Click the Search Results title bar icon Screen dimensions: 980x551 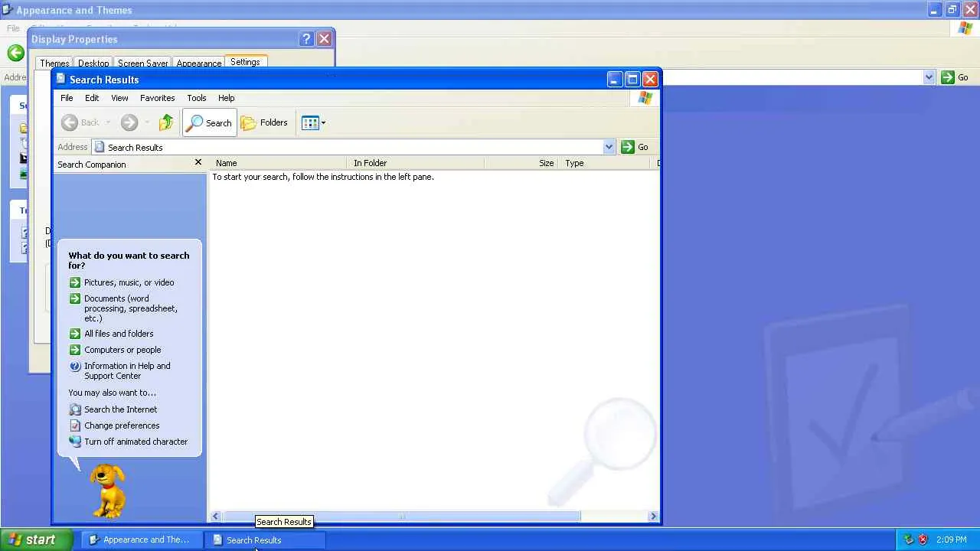click(61, 79)
